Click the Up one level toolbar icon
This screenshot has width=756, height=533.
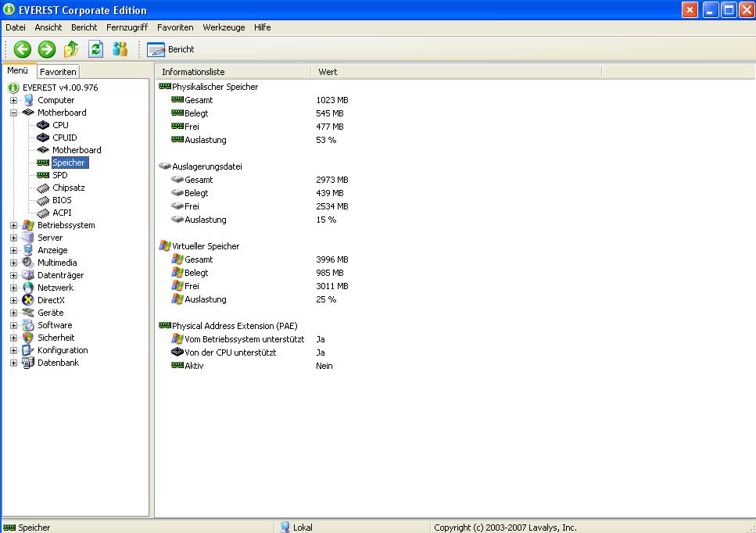click(x=71, y=49)
